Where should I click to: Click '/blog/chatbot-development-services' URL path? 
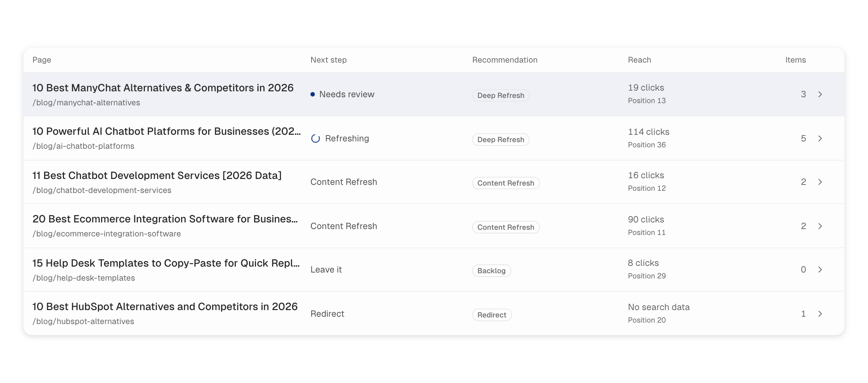pyautogui.click(x=102, y=190)
